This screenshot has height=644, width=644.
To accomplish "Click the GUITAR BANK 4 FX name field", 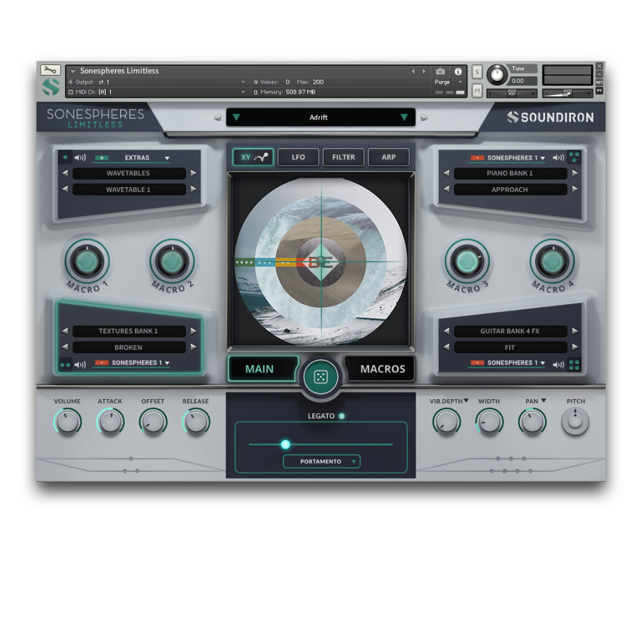I will point(511,331).
